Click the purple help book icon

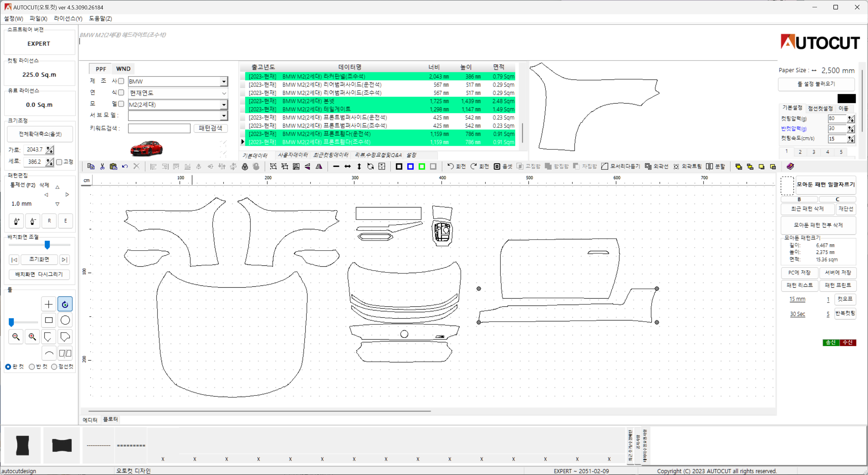(x=790, y=166)
